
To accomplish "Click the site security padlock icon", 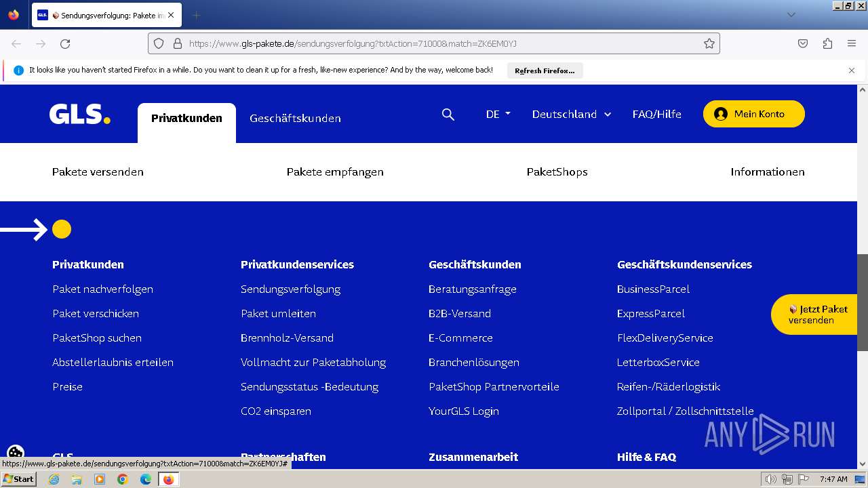I will pyautogui.click(x=178, y=43).
